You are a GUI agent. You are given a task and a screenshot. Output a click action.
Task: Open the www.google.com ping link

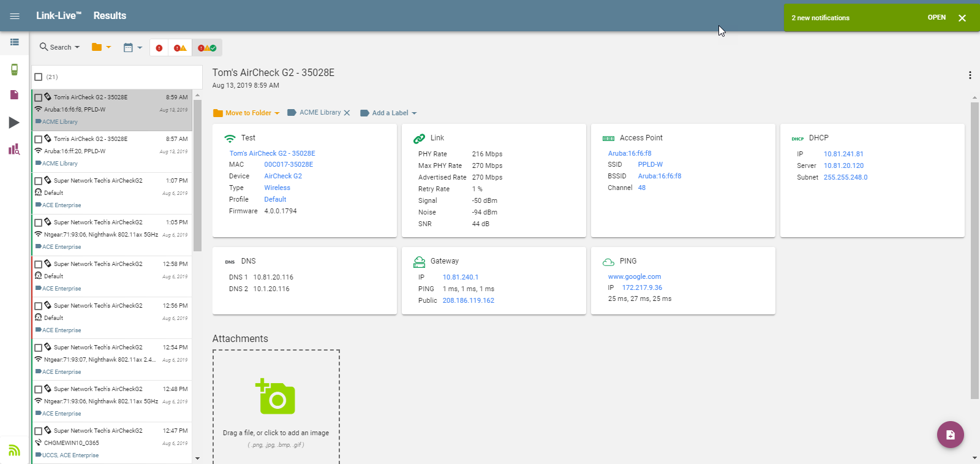635,276
